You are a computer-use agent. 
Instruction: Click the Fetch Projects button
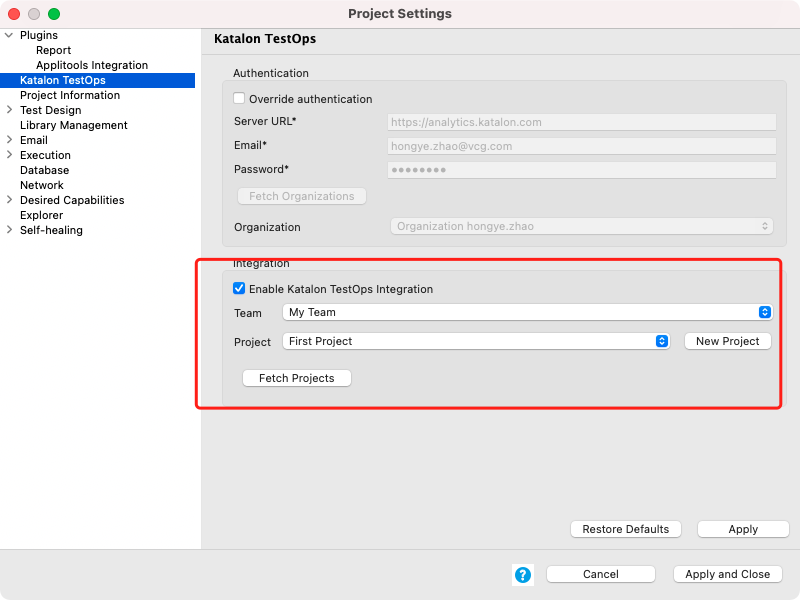(x=296, y=378)
